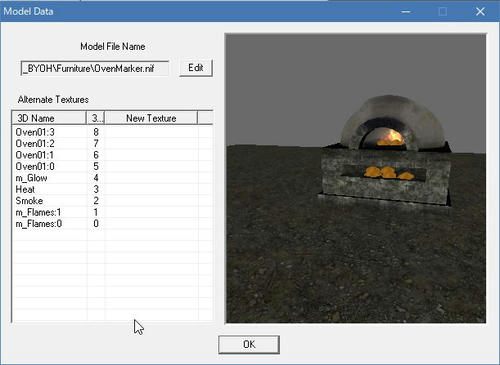Confirm the dialog with the OK button
The image size is (500, 365).
pos(249,344)
